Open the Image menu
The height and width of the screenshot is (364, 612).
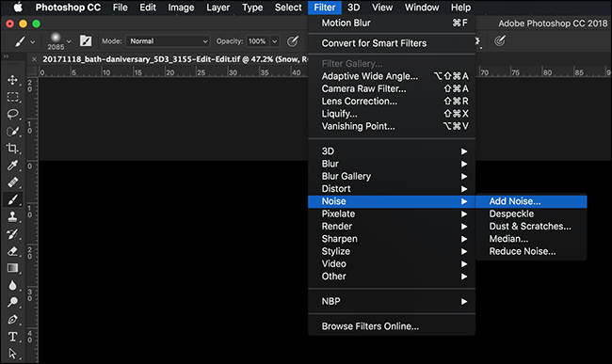tap(181, 8)
